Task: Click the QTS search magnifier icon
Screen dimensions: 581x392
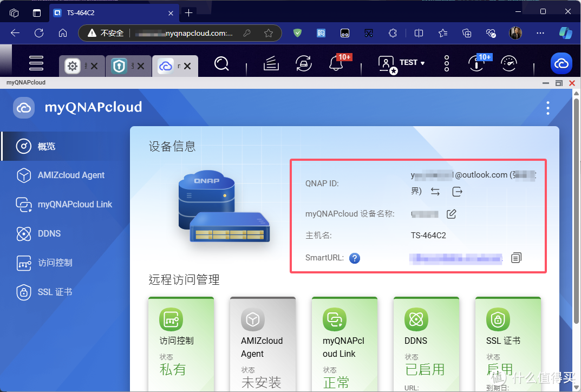Action: click(x=221, y=63)
